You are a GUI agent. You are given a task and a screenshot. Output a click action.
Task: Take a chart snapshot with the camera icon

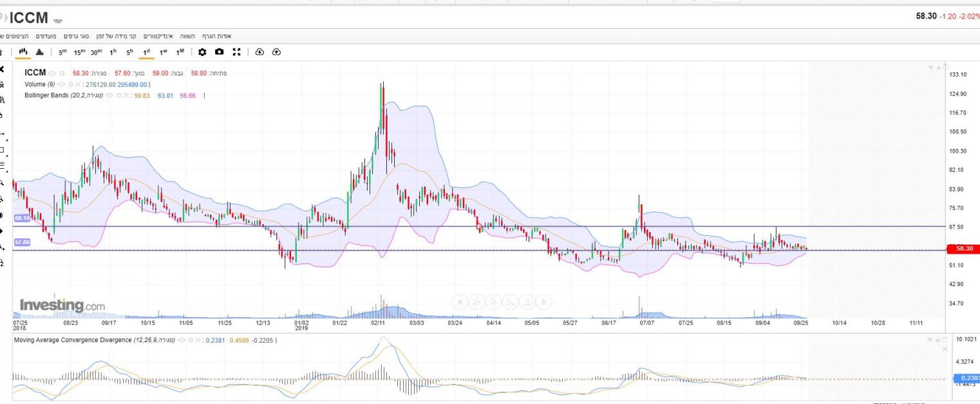pyautogui.click(x=220, y=52)
